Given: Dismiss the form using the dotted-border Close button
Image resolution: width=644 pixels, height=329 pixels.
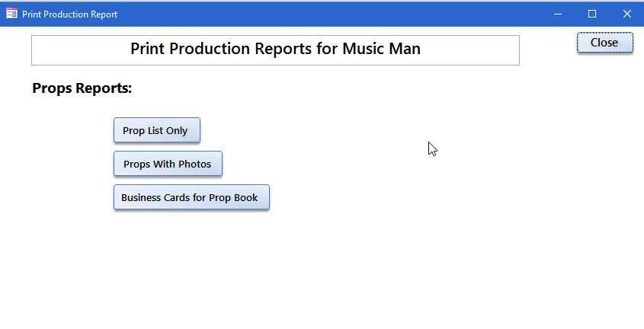Looking at the screenshot, I should pyautogui.click(x=604, y=43).
